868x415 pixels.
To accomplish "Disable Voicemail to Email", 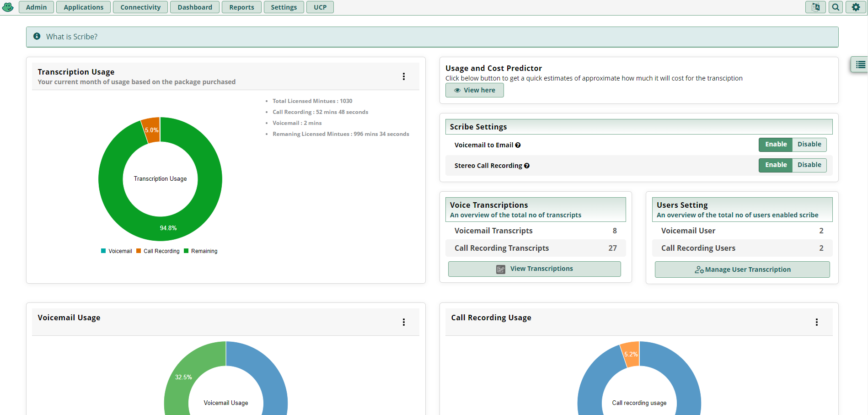I will 809,145.
